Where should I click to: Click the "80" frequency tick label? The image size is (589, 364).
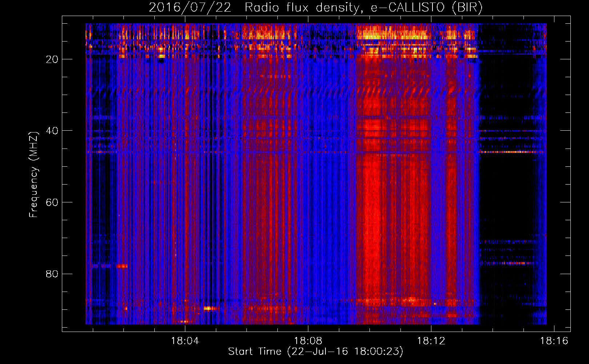click(x=52, y=274)
